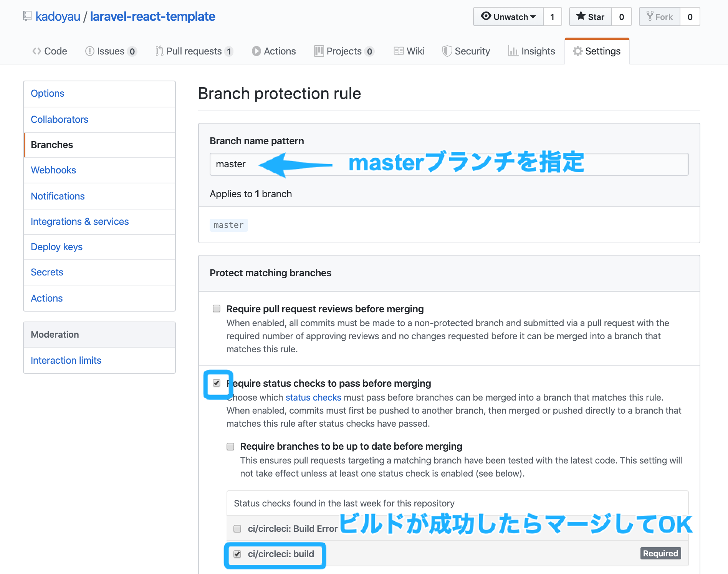The width and height of the screenshot is (728, 574).
Task: Click the fork icon on the Fork button
Action: click(x=650, y=16)
